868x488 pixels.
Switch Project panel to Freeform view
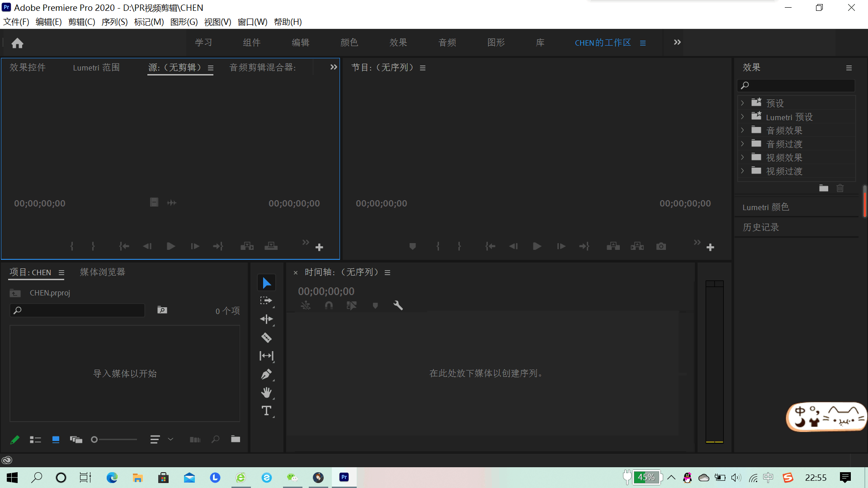point(76,440)
